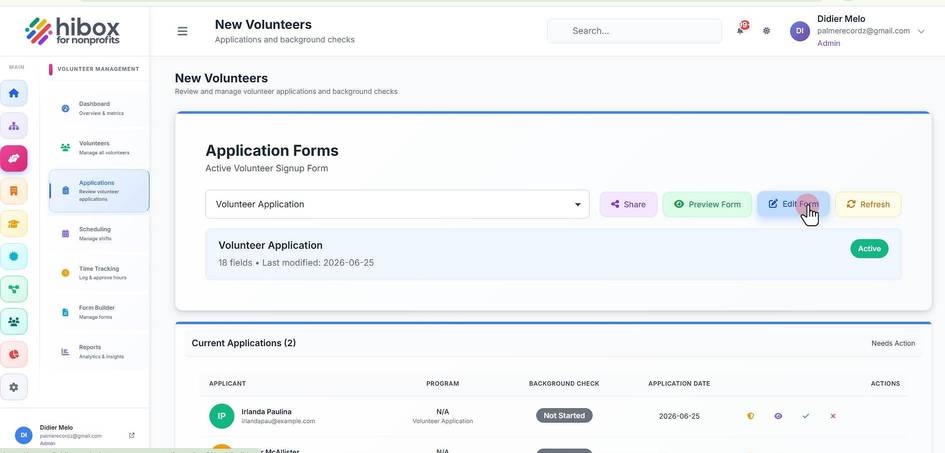The image size is (945, 453).
Task: Open the organization hierarchy icon in the rail
Action: click(14, 126)
